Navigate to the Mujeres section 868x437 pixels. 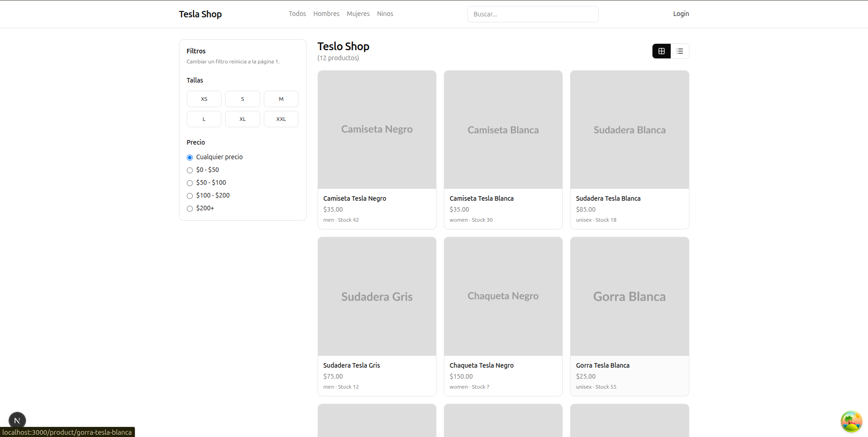pyautogui.click(x=358, y=13)
